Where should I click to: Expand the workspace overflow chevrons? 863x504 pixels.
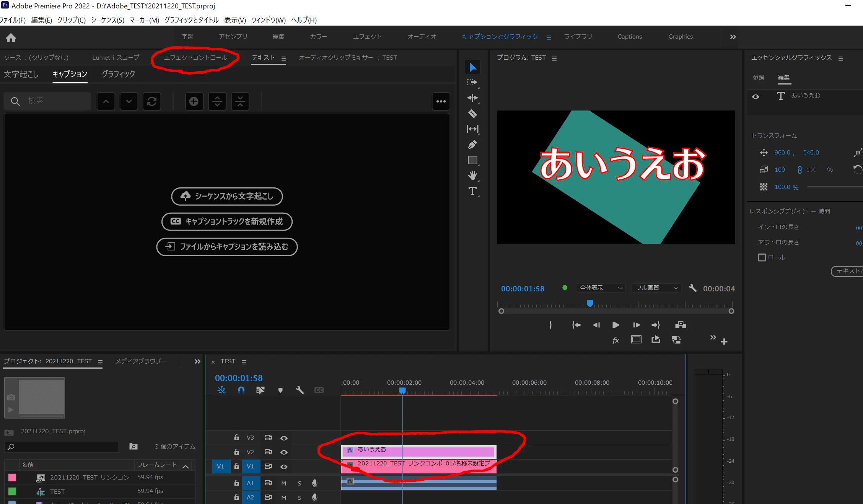pos(733,37)
